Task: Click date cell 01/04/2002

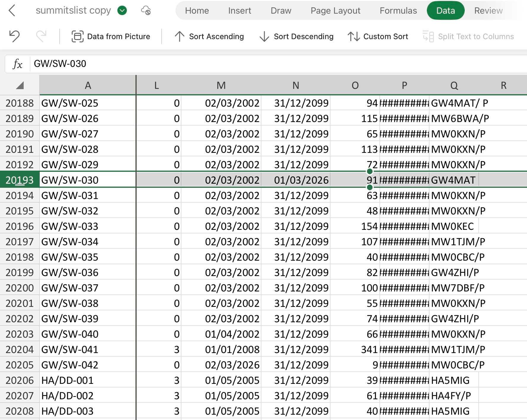Action: click(x=221, y=334)
